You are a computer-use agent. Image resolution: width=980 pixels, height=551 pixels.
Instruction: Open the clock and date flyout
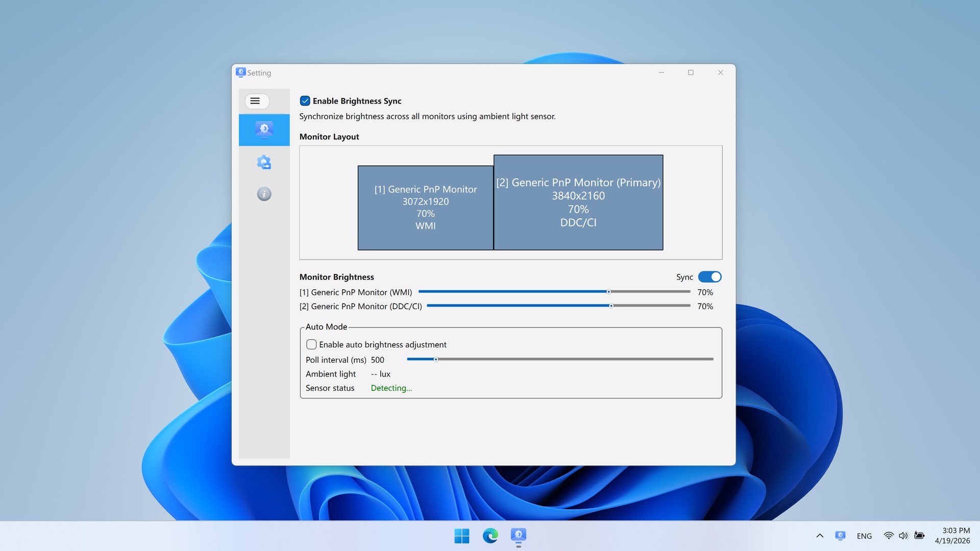(x=952, y=536)
